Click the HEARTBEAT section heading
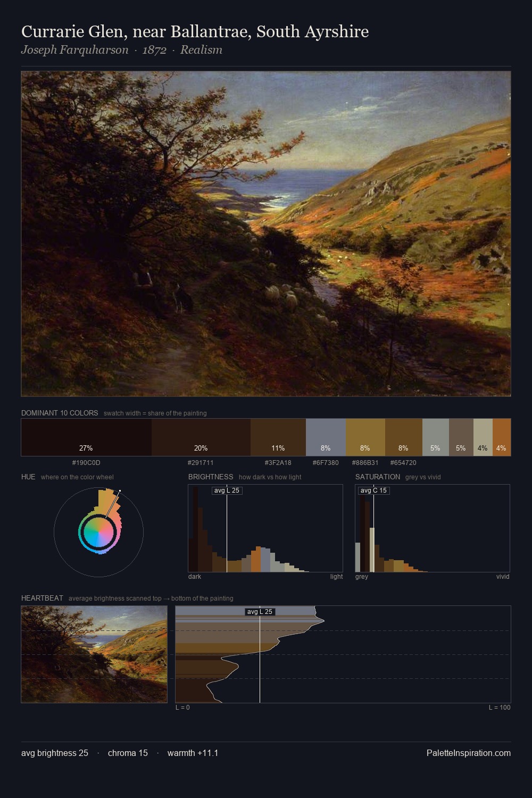 42,598
